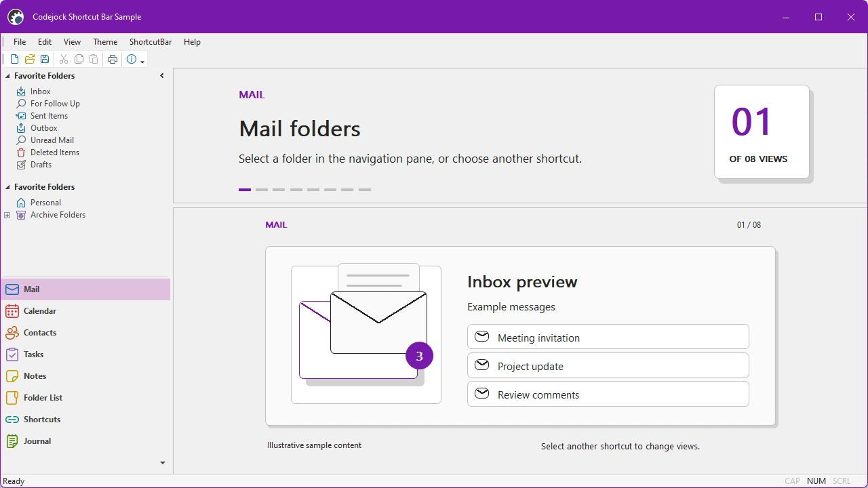Open the Edit menu
The width and height of the screenshot is (868, 488).
click(x=45, y=42)
